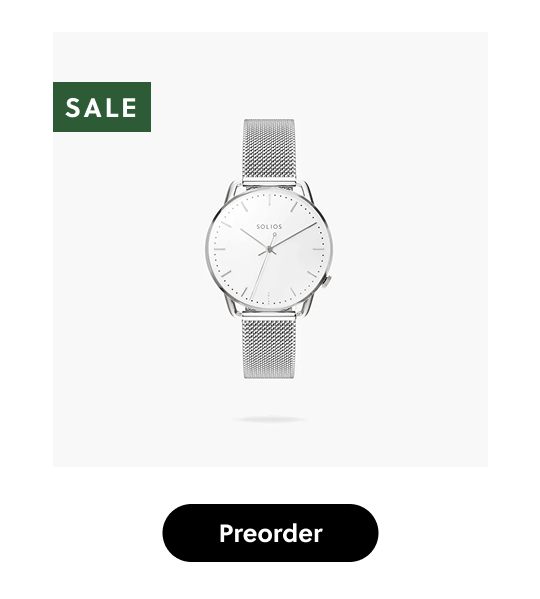This screenshot has height=599, width=540.
Task: Click the upper mesh strap of the watch
Action: [269, 149]
